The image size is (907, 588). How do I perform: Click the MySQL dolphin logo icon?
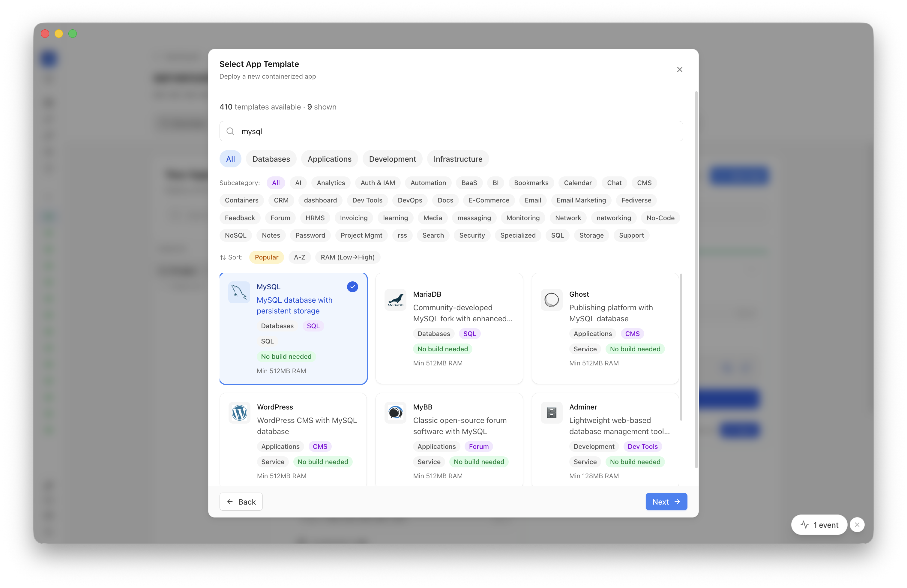coord(239,292)
